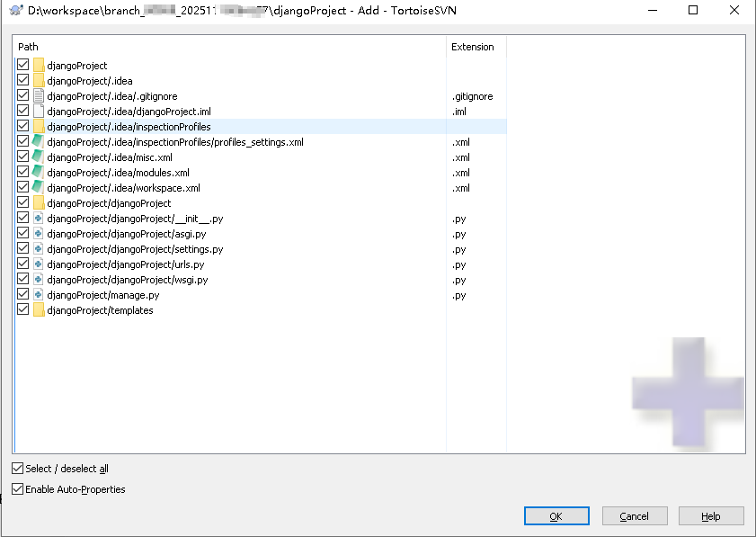The height and width of the screenshot is (537, 756).
Task: Select the djangoProject/djangoProject/wsgi.py path text
Action: coord(128,280)
